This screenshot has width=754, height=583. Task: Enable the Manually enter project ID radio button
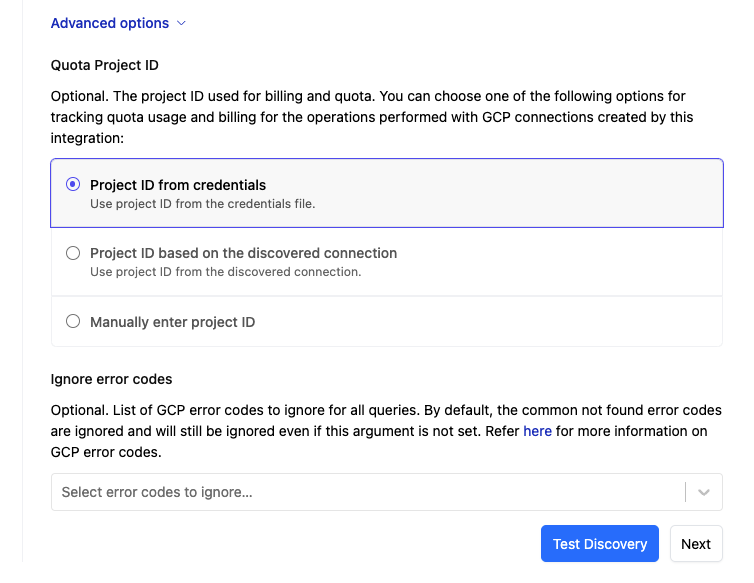pos(73,322)
